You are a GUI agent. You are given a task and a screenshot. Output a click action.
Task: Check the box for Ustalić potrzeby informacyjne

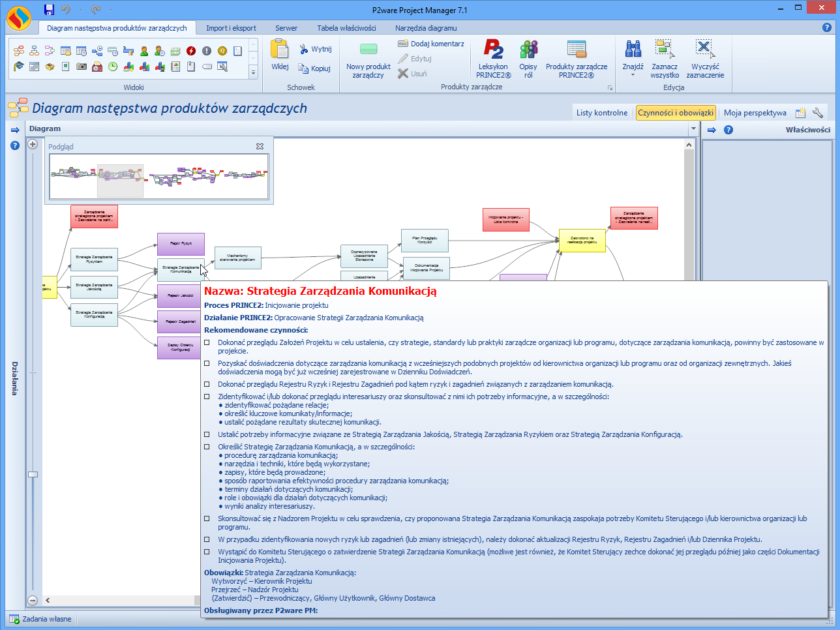coord(207,434)
